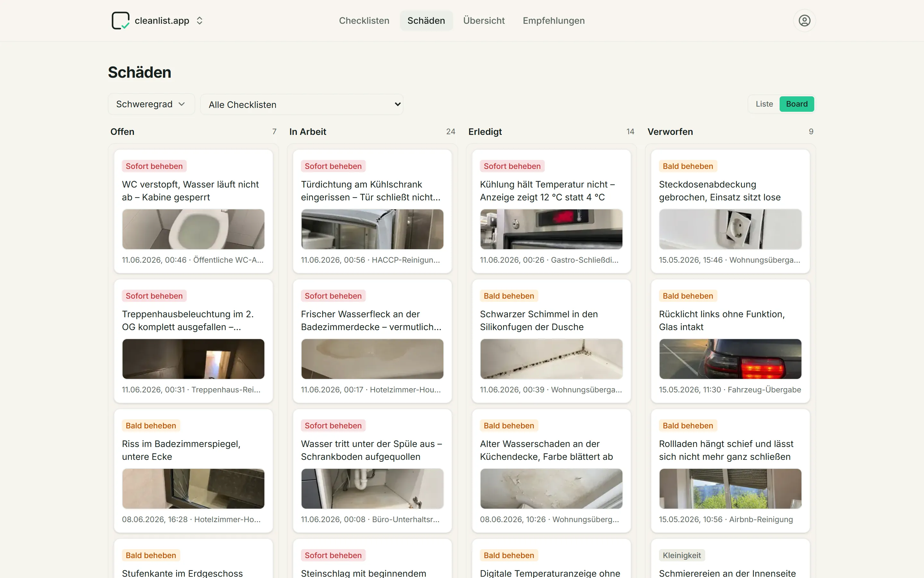The image size is (924, 578).
Task: Open the under-sink leak photo
Action: coord(372,488)
